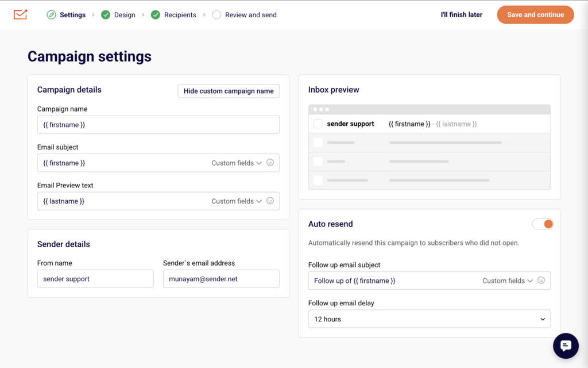Click the Settings step pencil icon

click(51, 14)
